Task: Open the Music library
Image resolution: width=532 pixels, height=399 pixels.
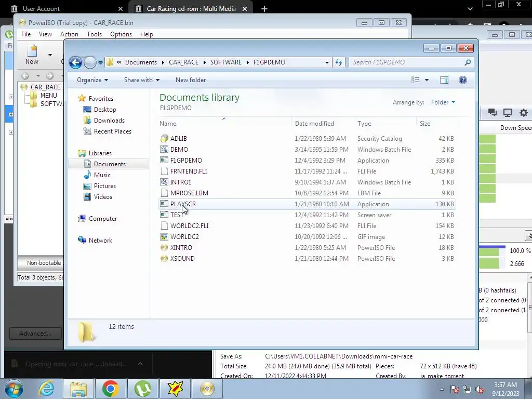Action: click(102, 175)
